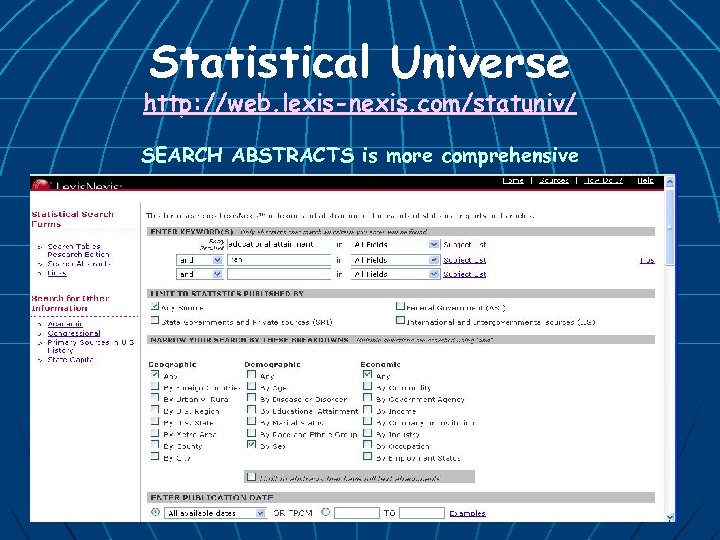Screen dimensions: 720x540
Task: Check By Occupation checkbox
Action: [367, 444]
